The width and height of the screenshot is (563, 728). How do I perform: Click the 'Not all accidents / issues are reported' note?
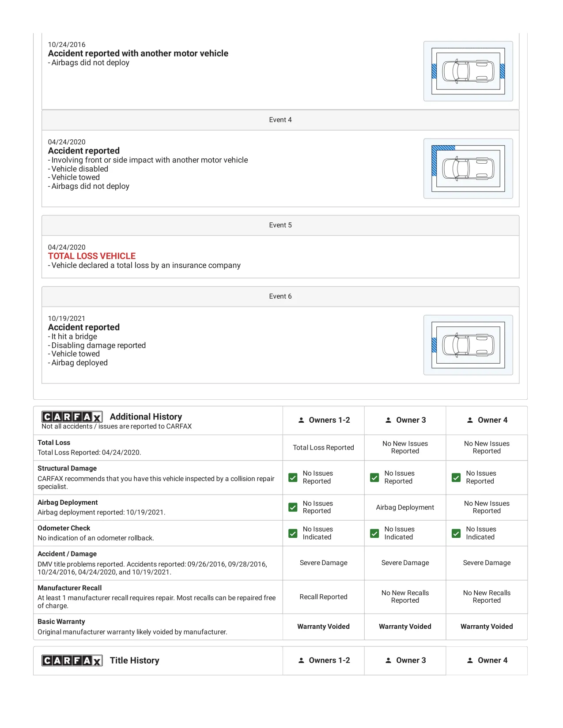[x=117, y=427]
